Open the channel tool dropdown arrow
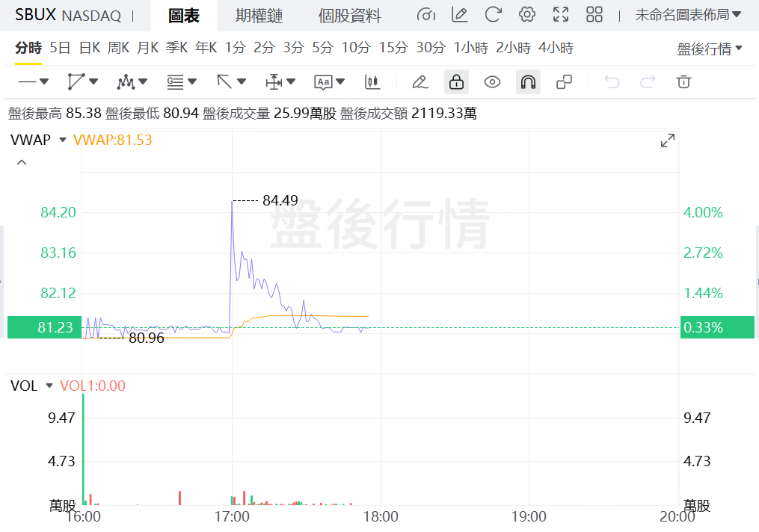 (x=93, y=81)
